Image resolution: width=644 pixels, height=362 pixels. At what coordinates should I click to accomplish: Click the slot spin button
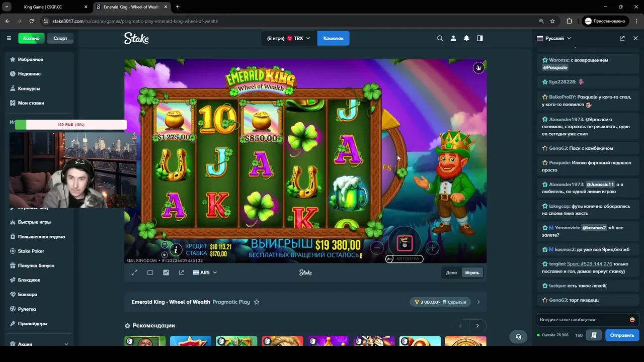pyautogui.click(x=405, y=244)
